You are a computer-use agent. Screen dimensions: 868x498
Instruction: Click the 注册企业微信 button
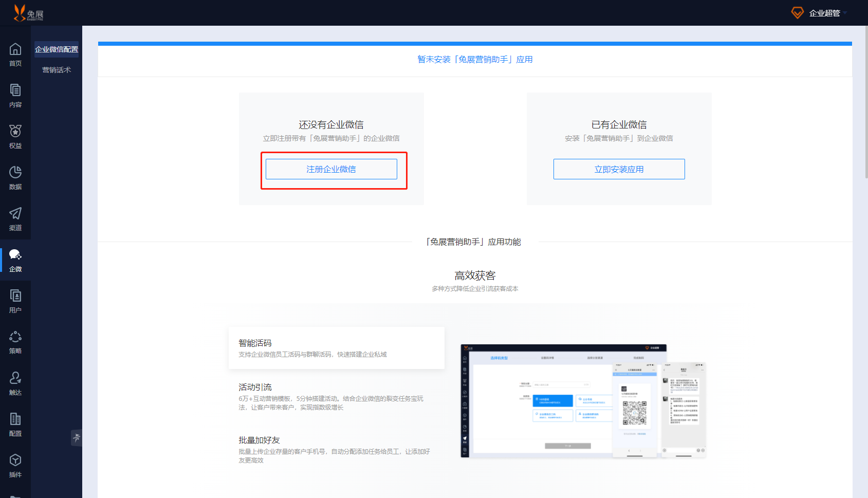331,169
